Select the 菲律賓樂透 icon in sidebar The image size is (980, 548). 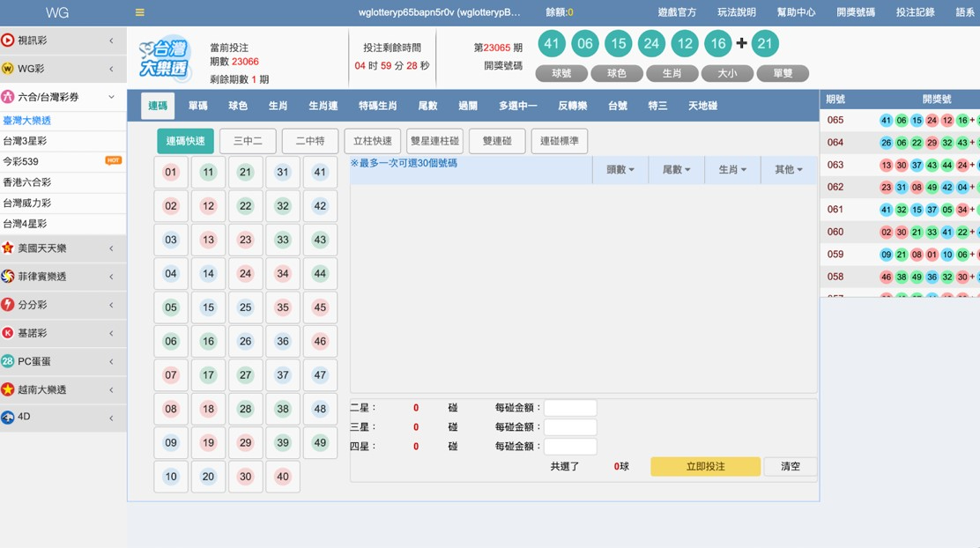click(x=8, y=277)
